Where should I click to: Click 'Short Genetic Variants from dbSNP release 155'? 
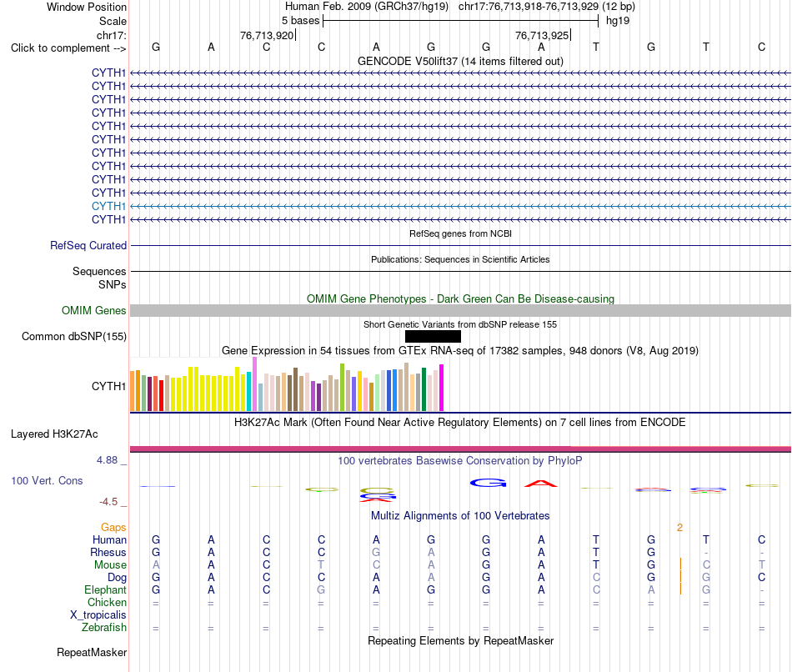click(x=460, y=324)
